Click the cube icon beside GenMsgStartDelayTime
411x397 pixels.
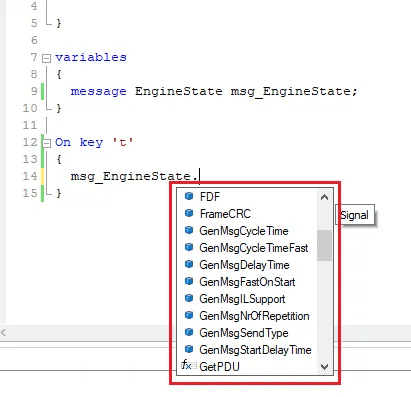[x=189, y=349]
